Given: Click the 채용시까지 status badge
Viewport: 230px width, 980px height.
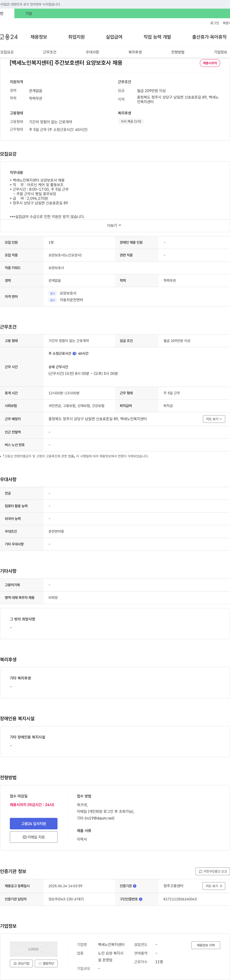Looking at the screenshot, I should tap(210, 63).
